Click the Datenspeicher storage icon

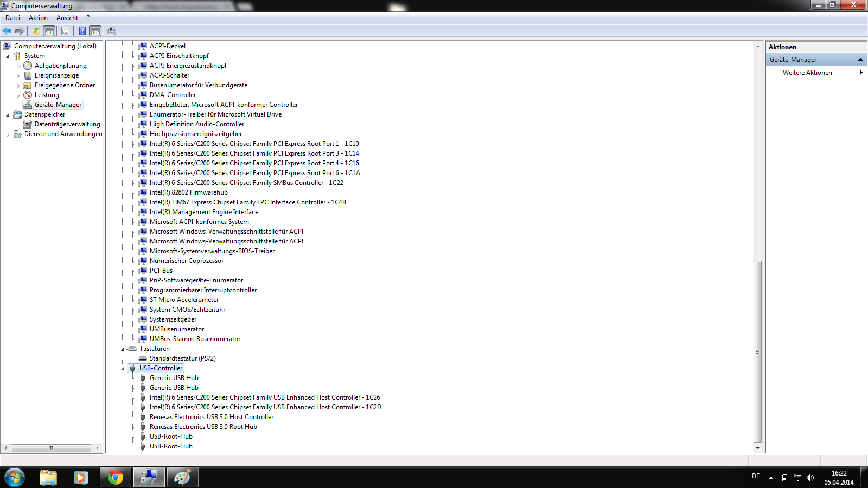pyautogui.click(x=17, y=114)
